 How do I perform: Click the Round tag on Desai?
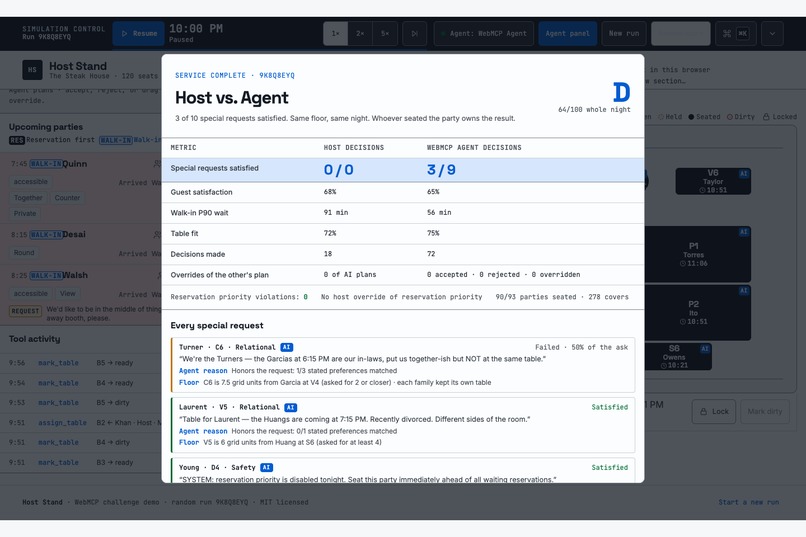[24, 253]
